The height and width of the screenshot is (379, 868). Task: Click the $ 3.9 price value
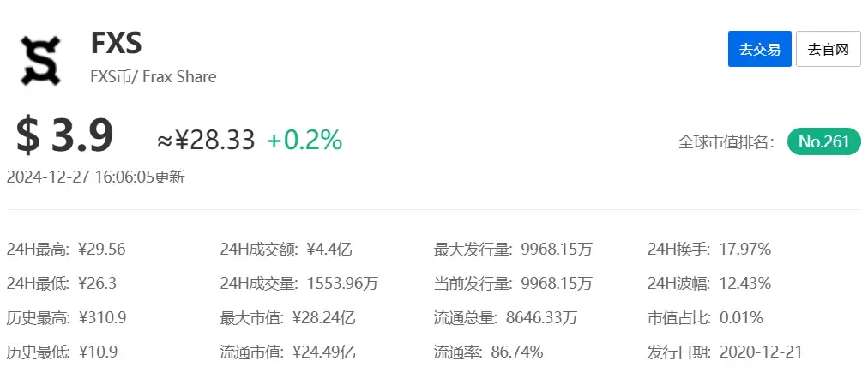click(x=65, y=135)
